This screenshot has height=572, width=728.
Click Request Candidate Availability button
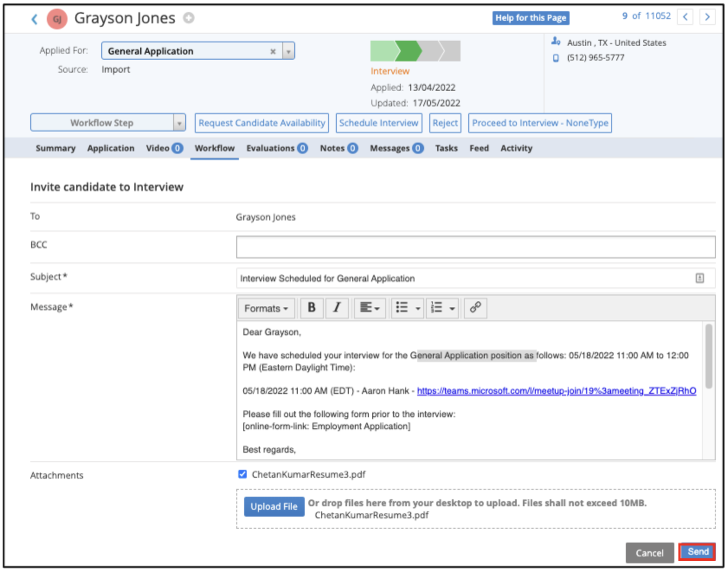[x=262, y=123]
